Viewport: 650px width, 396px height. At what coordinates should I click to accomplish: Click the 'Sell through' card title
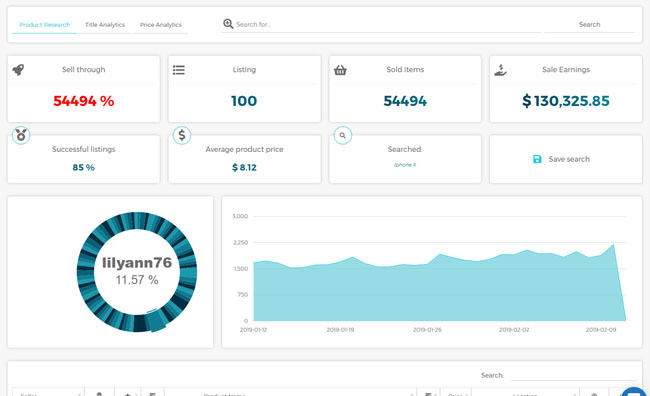[84, 70]
